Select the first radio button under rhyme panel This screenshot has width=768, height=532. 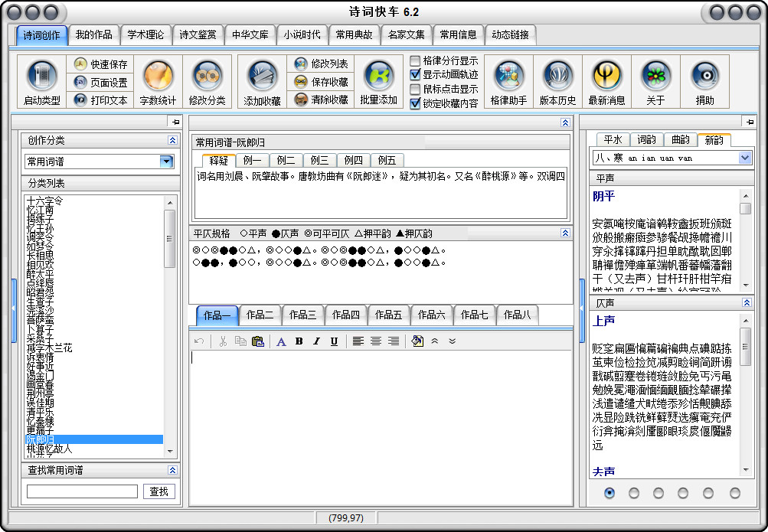pyautogui.click(x=609, y=493)
